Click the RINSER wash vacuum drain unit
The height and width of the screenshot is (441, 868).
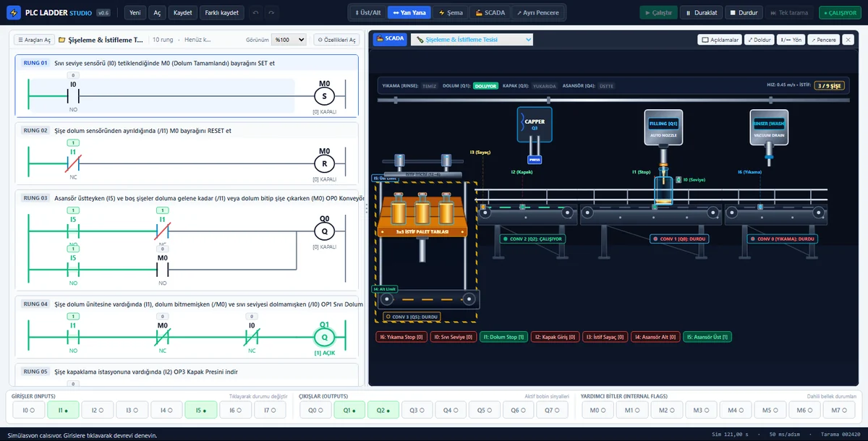[x=768, y=126]
